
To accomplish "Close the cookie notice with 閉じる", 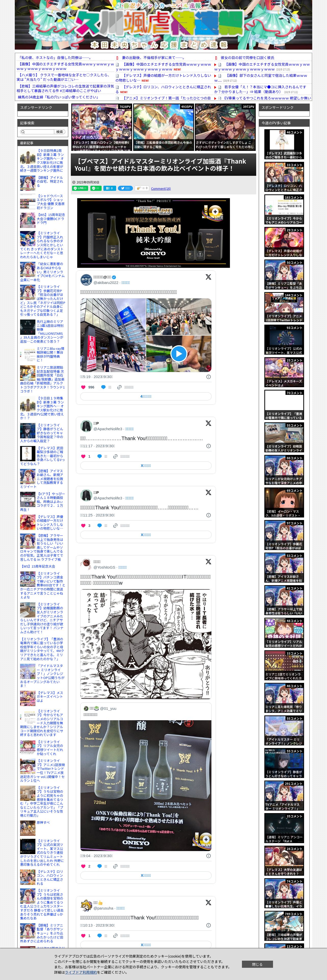I will point(257,964).
